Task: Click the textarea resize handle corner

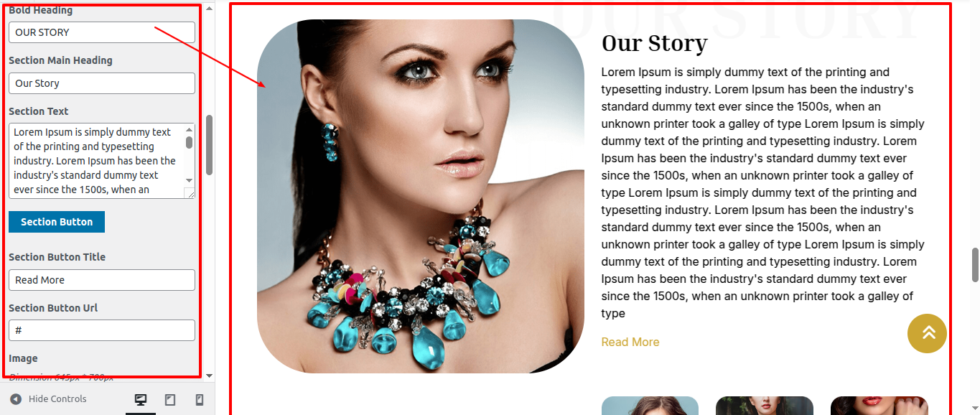Action: (190, 192)
